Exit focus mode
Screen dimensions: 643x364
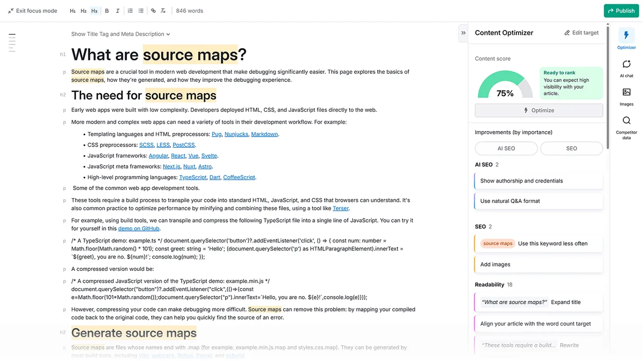tap(33, 11)
